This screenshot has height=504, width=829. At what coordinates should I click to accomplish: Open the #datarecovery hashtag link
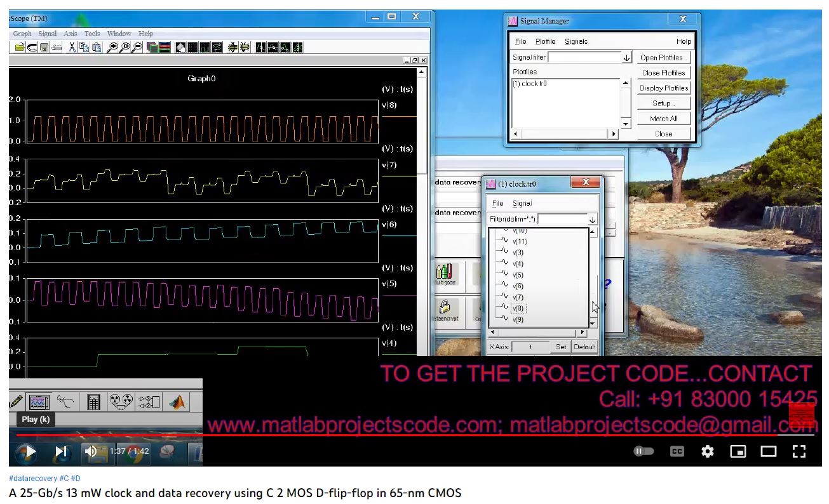(32, 479)
